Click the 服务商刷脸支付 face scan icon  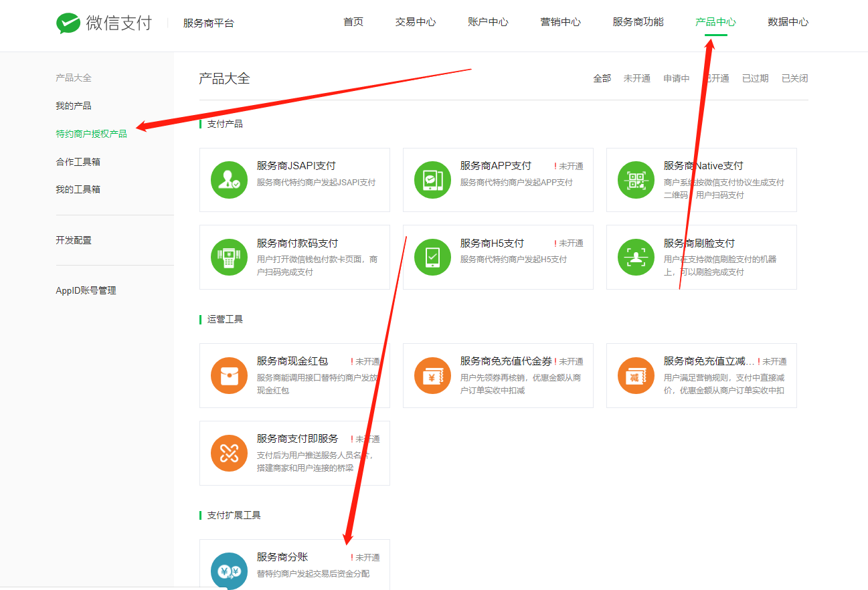pyautogui.click(x=636, y=257)
